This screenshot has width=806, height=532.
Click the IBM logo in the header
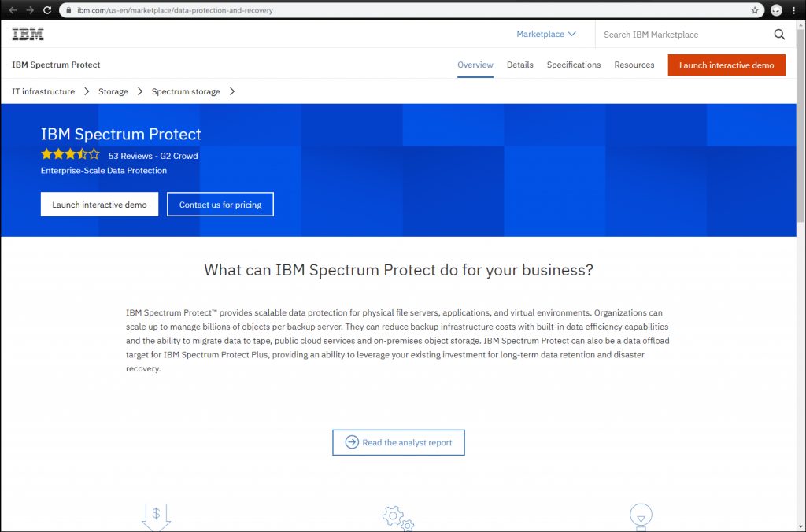tap(28, 34)
